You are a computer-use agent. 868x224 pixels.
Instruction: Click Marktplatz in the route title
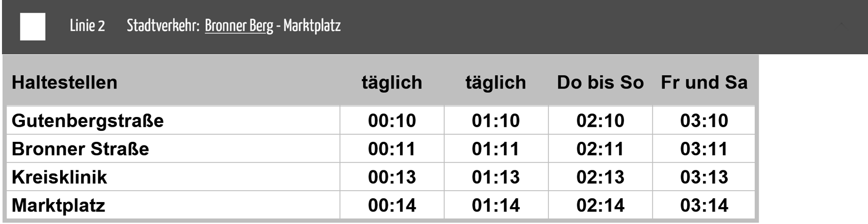click(x=312, y=26)
